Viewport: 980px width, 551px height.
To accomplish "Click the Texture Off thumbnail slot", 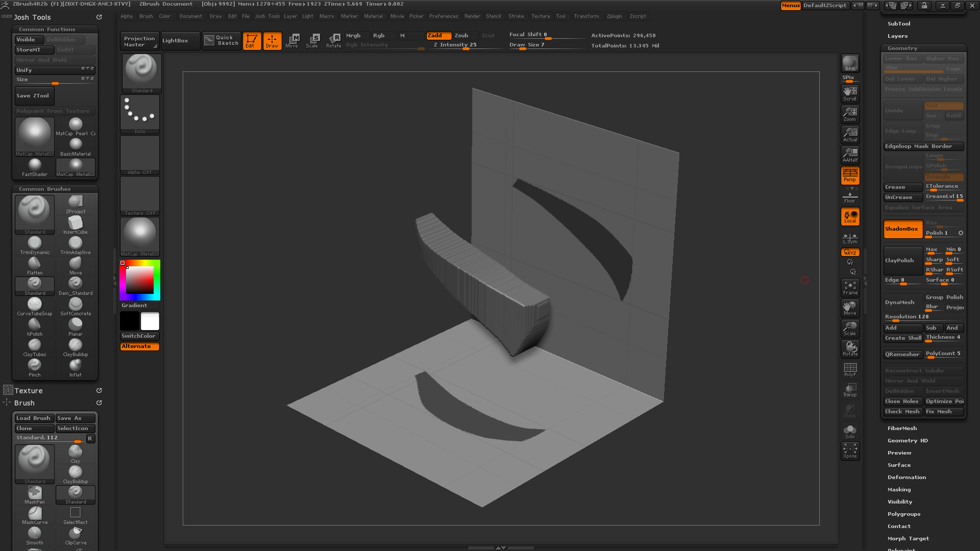I will coord(140,196).
